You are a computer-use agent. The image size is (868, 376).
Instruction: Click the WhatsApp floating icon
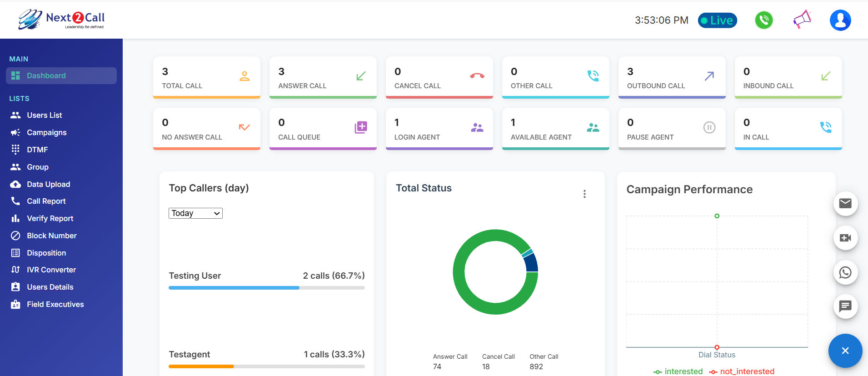[845, 272]
